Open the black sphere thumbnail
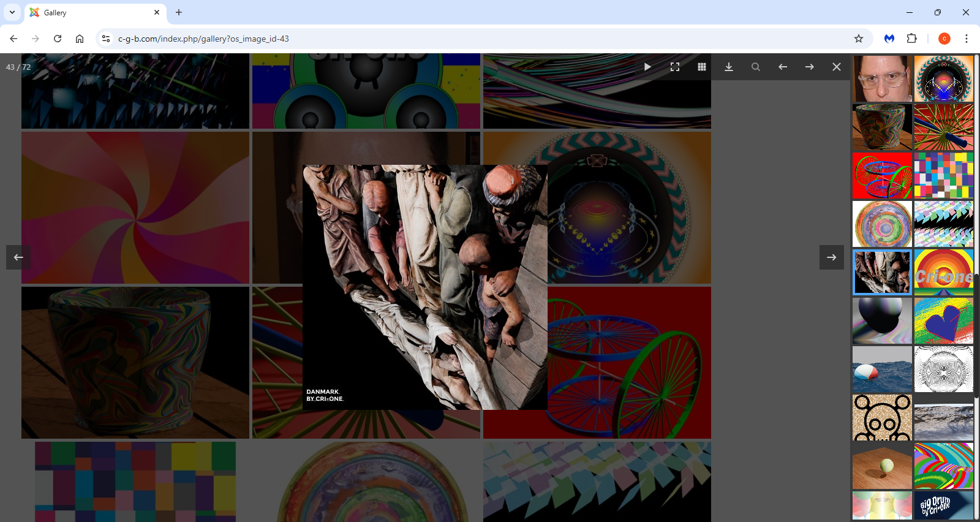Screen dimensions: 980x522 pyautogui.click(x=883, y=320)
